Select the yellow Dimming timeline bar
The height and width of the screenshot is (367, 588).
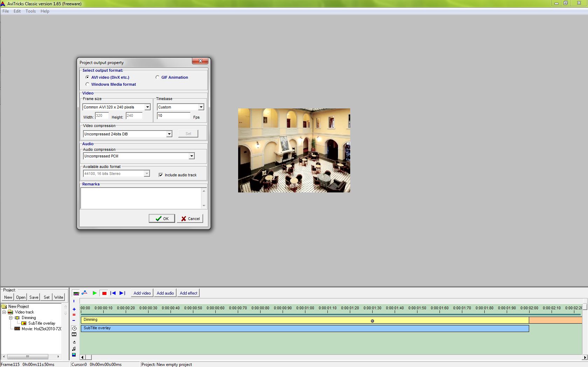click(305, 320)
